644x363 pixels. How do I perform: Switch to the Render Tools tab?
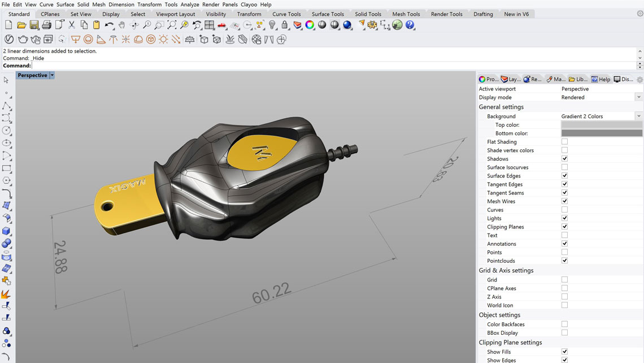coord(447,14)
